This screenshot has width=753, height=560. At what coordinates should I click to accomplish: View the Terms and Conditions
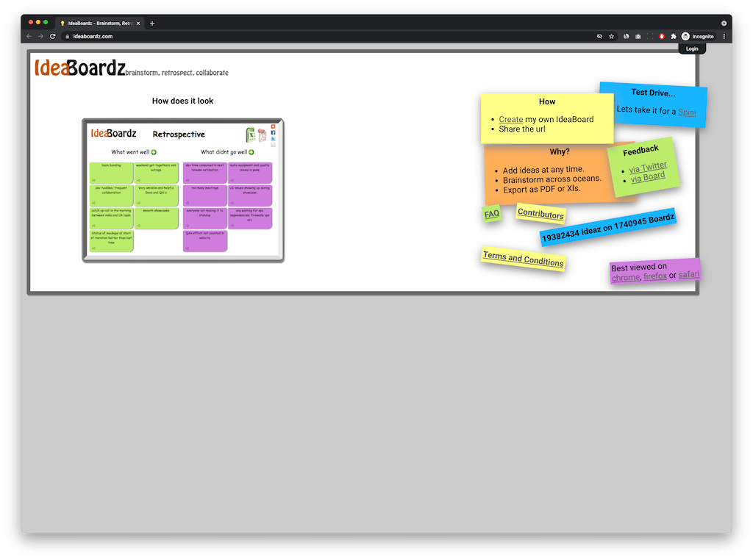click(x=522, y=261)
